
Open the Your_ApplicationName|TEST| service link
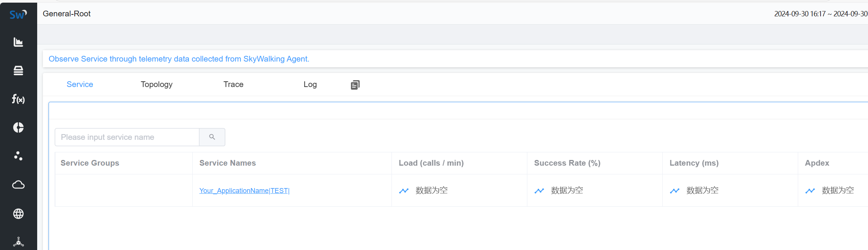tap(244, 191)
